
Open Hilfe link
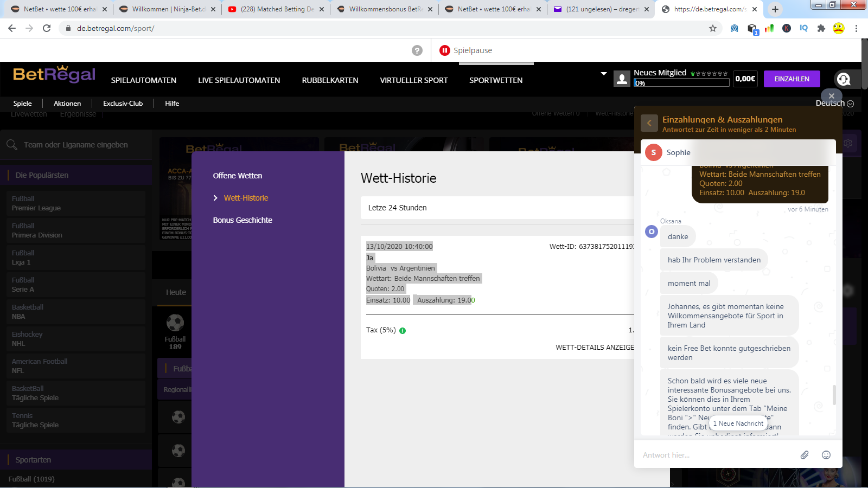tap(172, 103)
